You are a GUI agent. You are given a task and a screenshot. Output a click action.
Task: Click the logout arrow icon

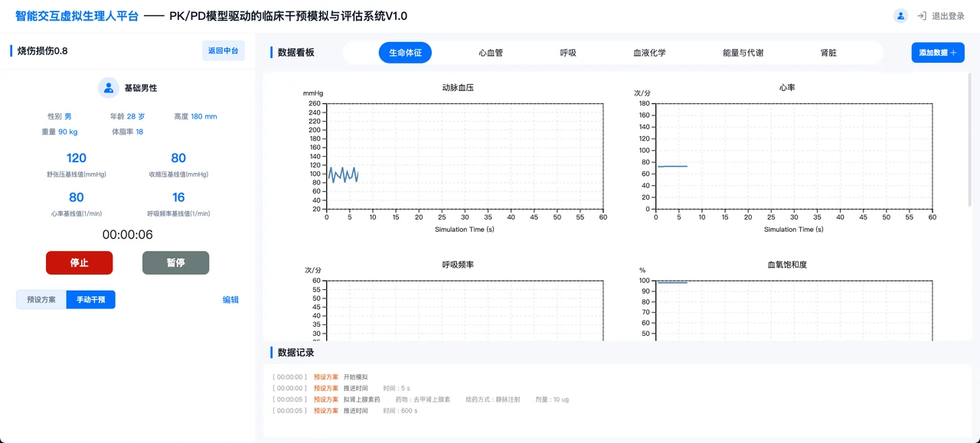922,16
